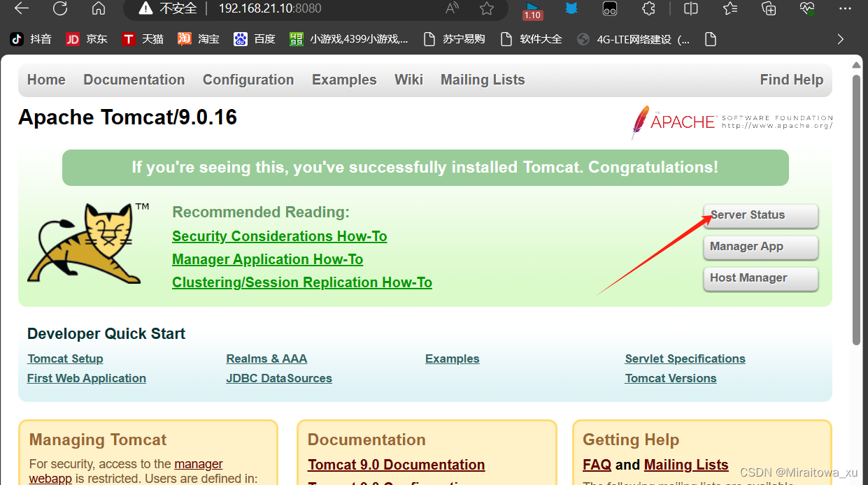
Task: Open the 苏宁易购 bookmark
Action: point(455,39)
